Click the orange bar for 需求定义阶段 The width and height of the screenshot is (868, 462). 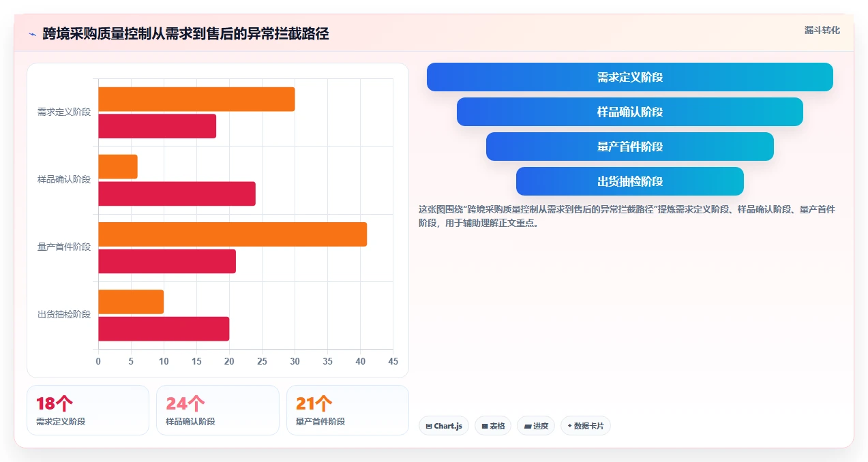pyautogui.click(x=196, y=99)
